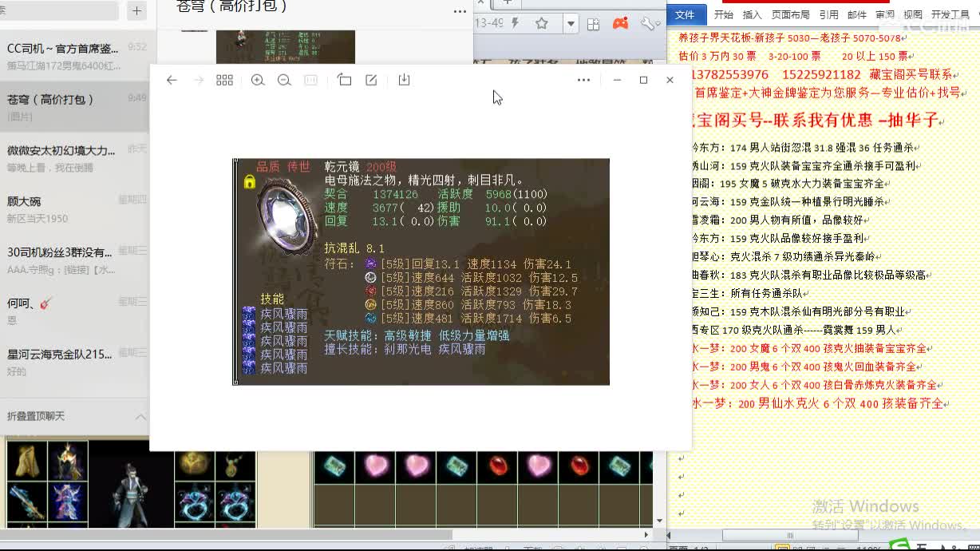This screenshot has height=551, width=980.
Task: Click the browser lightning speed icon
Action: pyautogui.click(x=516, y=23)
